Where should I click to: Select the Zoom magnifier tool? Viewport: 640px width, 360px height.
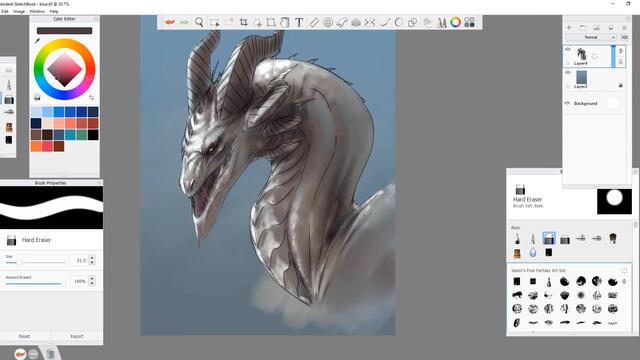point(199,22)
